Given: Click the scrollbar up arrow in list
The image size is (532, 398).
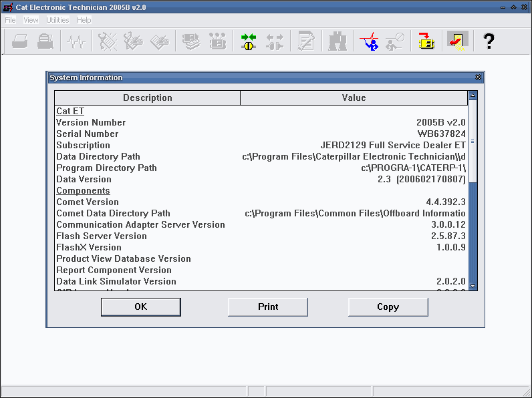Looking at the screenshot, I should click(473, 95).
